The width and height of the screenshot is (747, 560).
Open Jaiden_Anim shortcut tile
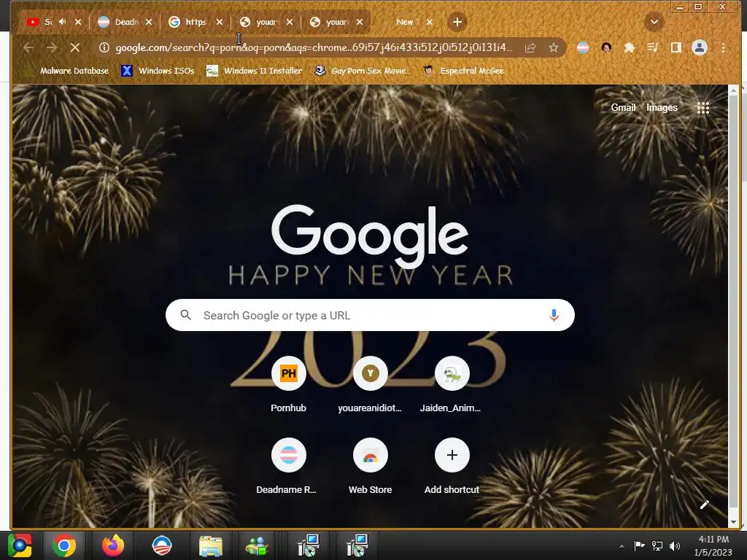click(x=452, y=385)
